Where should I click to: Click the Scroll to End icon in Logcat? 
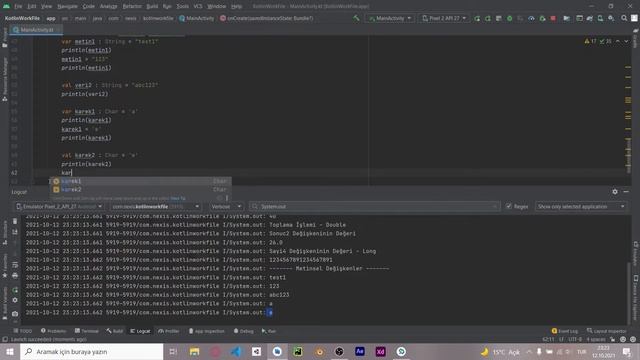(15, 232)
